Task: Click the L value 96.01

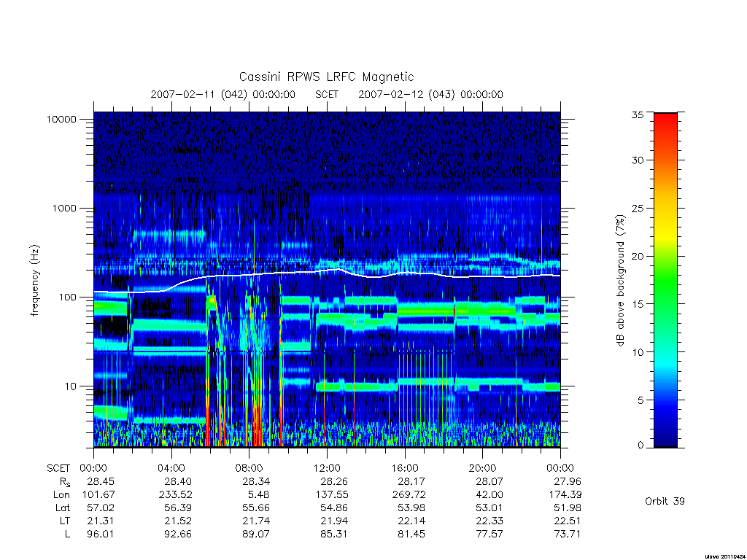Action: [x=101, y=534]
